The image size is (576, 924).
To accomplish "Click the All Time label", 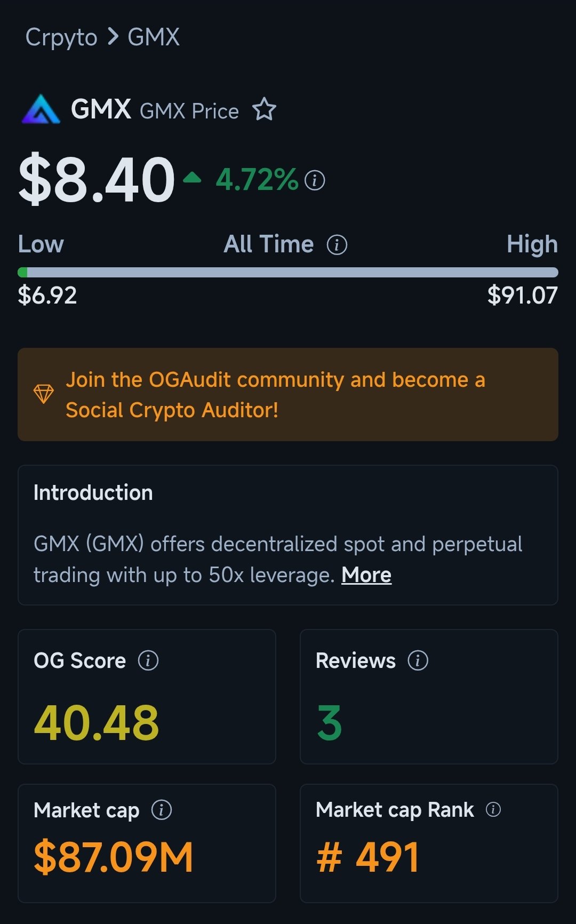I will point(269,244).
